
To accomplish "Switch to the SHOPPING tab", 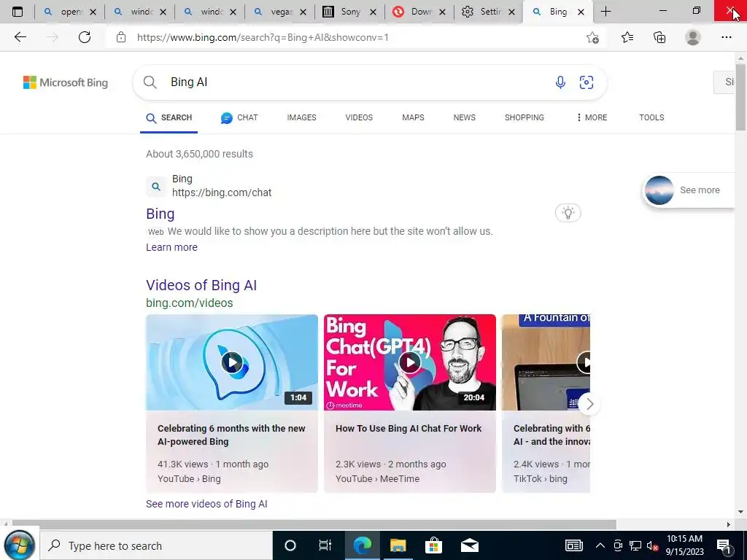I will coord(524,117).
